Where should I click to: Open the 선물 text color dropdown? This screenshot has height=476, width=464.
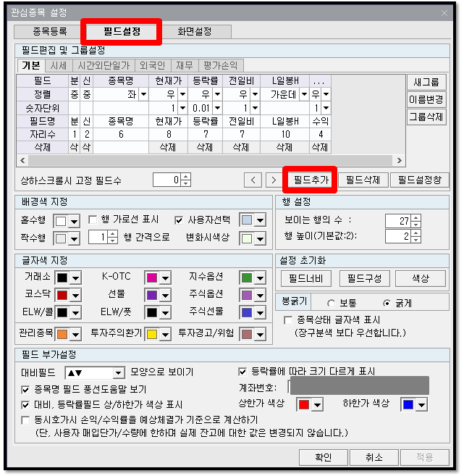(165, 295)
